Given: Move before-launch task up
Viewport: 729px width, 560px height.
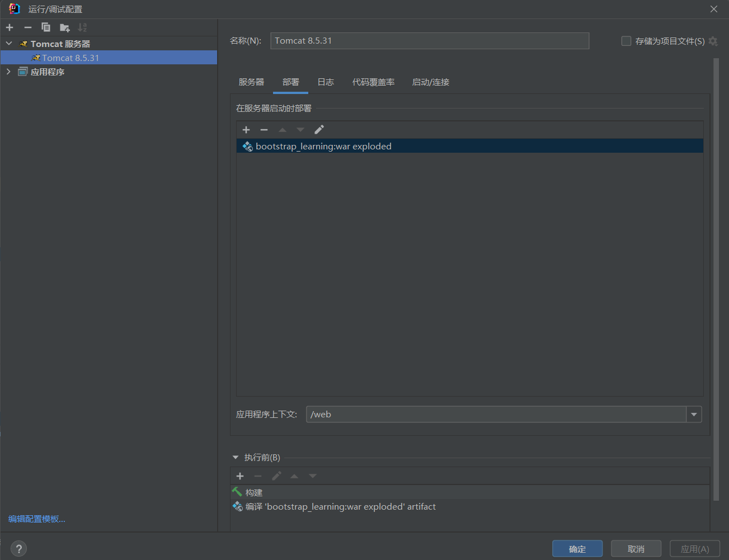Looking at the screenshot, I should point(294,476).
